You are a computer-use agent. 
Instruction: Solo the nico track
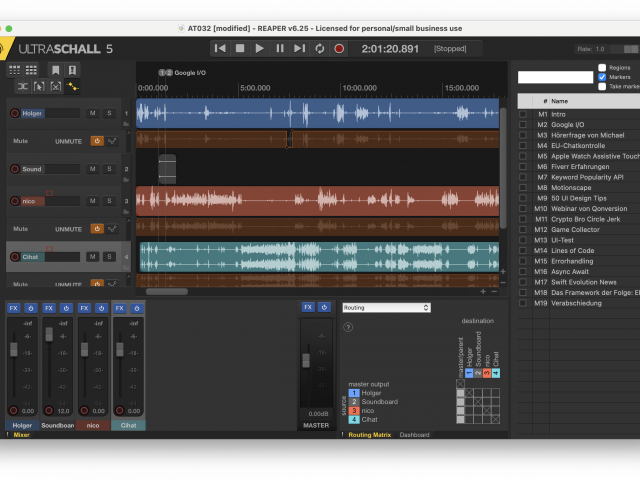[x=109, y=201]
